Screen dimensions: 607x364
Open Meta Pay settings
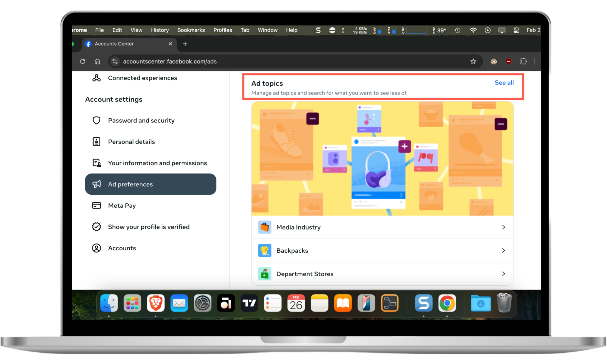[151, 206]
